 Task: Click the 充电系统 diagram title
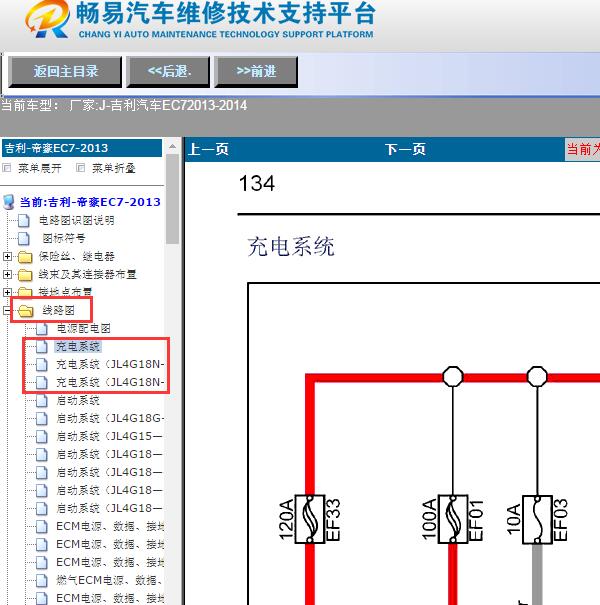tap(291, 247)
